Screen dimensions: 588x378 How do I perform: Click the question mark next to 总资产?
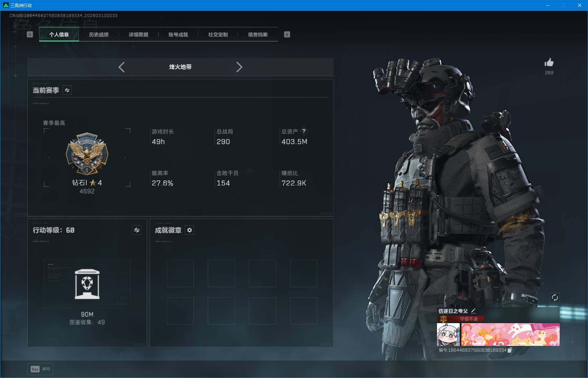(x=304, y=131)
